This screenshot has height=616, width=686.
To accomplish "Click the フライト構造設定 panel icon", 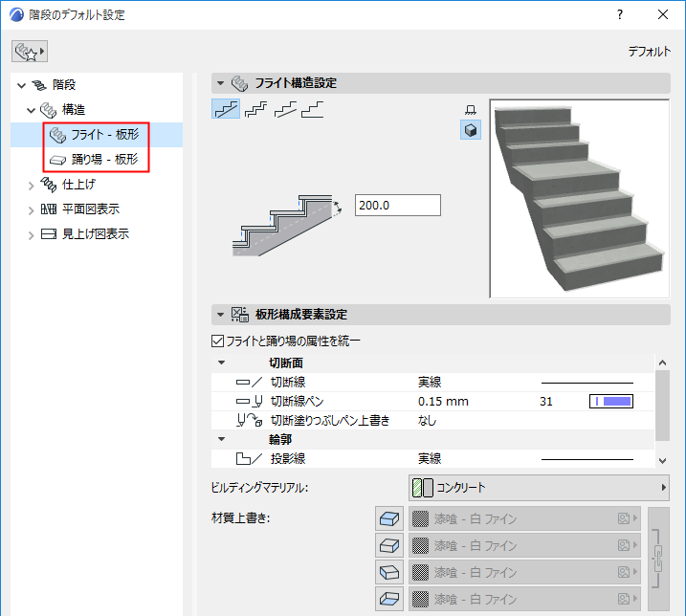I will tap(240, 83).
